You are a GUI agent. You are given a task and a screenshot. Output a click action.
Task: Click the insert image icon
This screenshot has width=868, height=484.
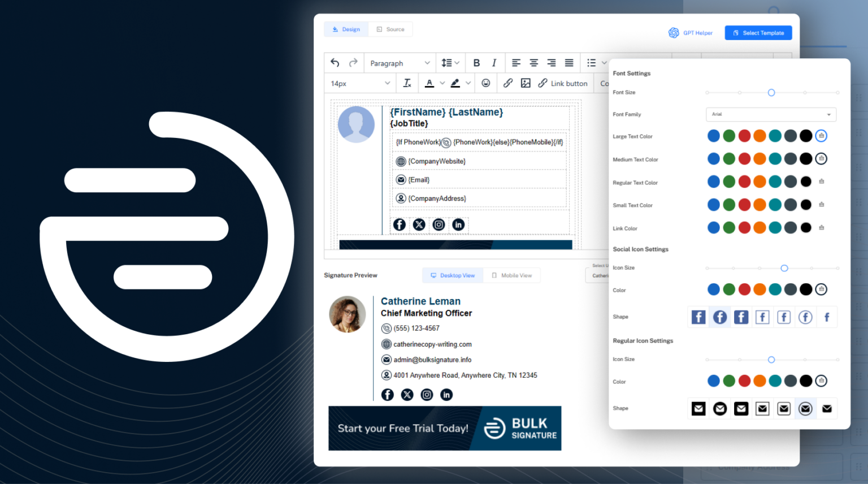[526, 83]
